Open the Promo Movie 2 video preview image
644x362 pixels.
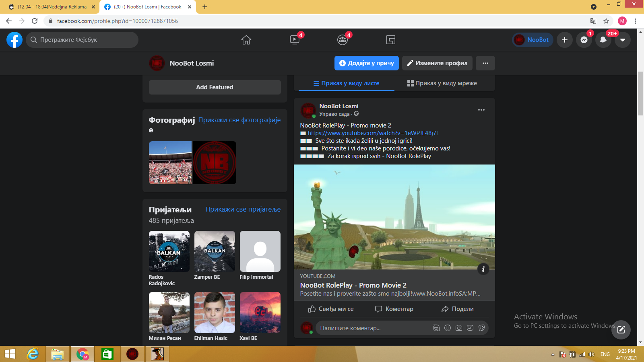[x=394, y=217]
